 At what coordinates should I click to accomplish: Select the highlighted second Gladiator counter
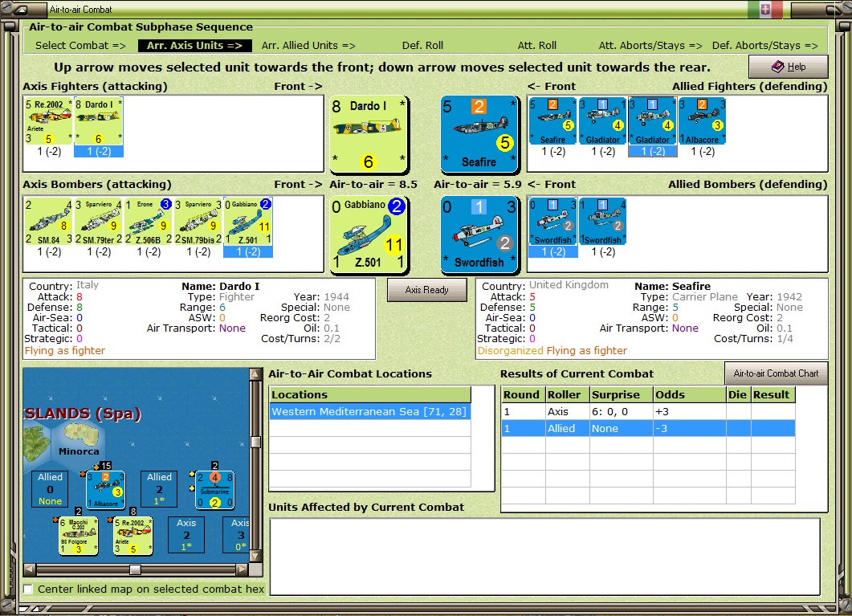pos(653,120)
